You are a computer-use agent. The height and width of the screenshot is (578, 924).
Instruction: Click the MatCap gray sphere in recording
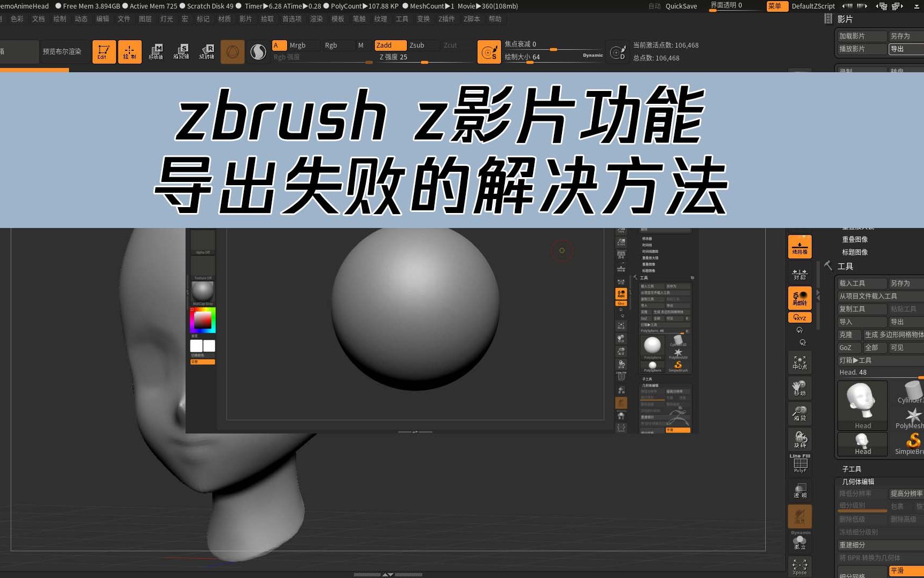(203, 292)
